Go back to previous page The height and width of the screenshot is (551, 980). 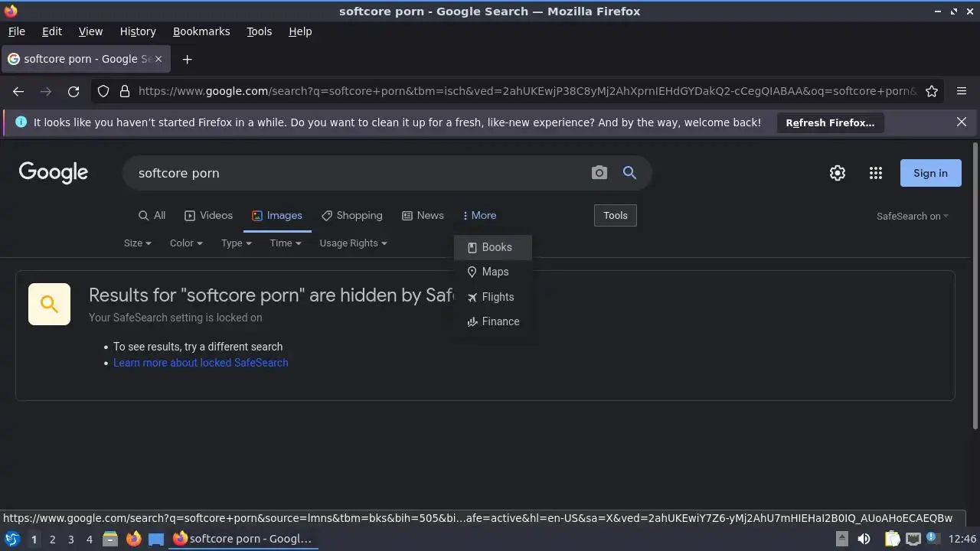(x=18, y=91)
